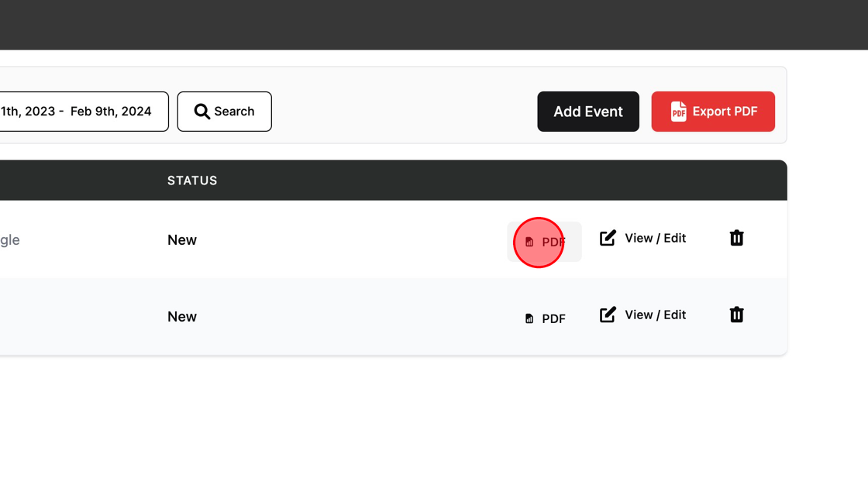The image size is (868, 485).
Task: Sort by the STATUS column header
Action: coord(192,181)
